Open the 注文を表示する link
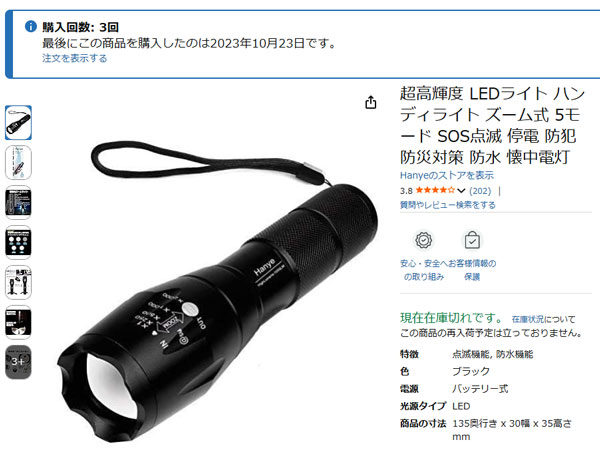600x449 pixels. [75, 58]
